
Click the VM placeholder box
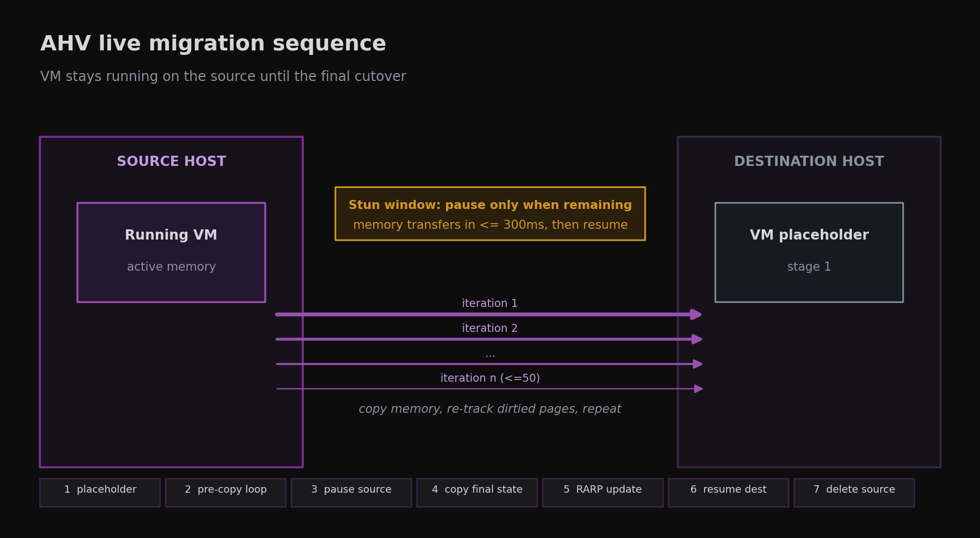(809, 253)
